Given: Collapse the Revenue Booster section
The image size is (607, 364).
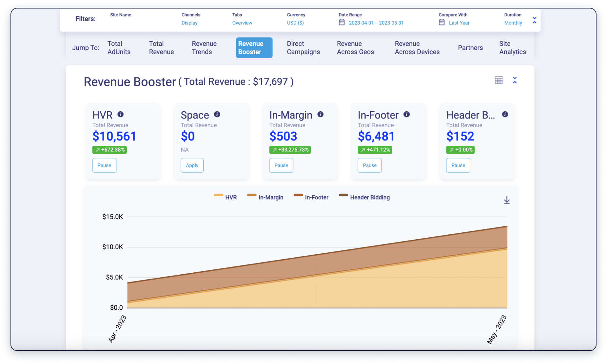Looking at the screenshot, I should pos(515,80).
